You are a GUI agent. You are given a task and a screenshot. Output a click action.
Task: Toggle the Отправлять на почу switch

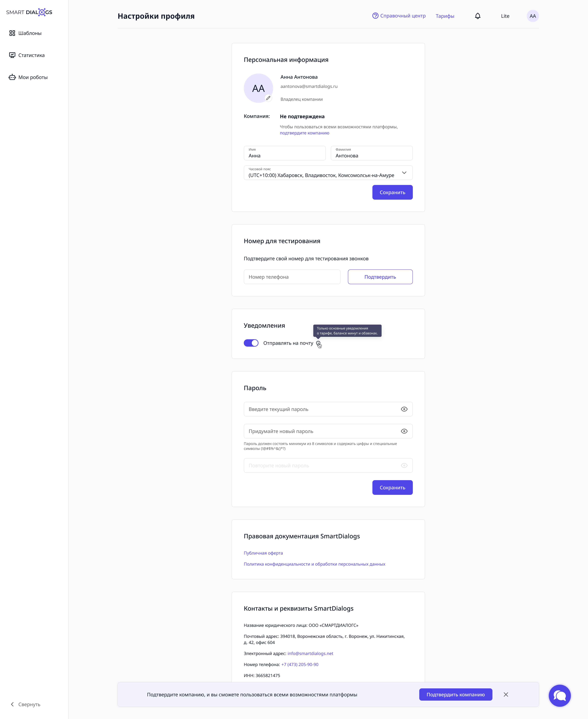251,343
